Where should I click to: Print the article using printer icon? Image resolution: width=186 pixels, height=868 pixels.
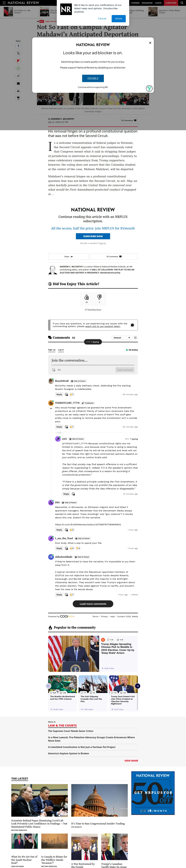point(18,91)
